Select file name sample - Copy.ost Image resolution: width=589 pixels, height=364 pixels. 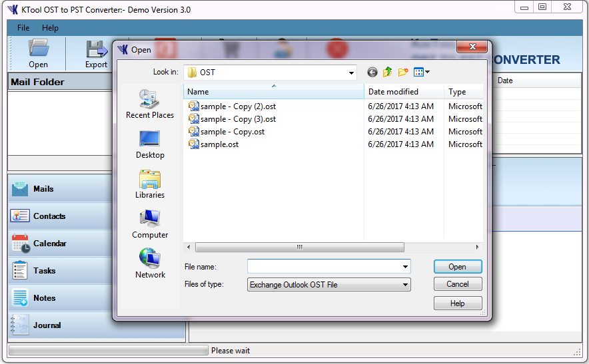click(x=233, y=132)
